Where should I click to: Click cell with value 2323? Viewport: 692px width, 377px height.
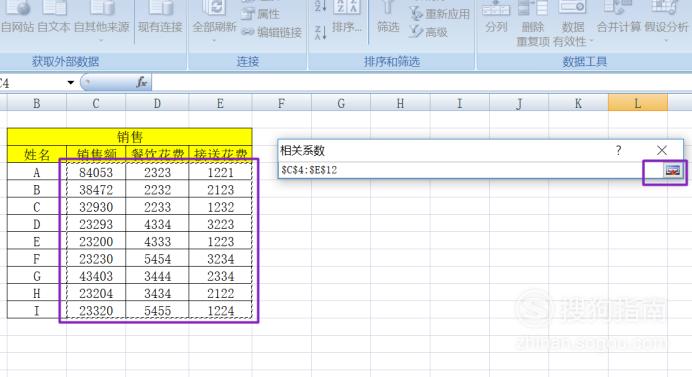point(157,172)
